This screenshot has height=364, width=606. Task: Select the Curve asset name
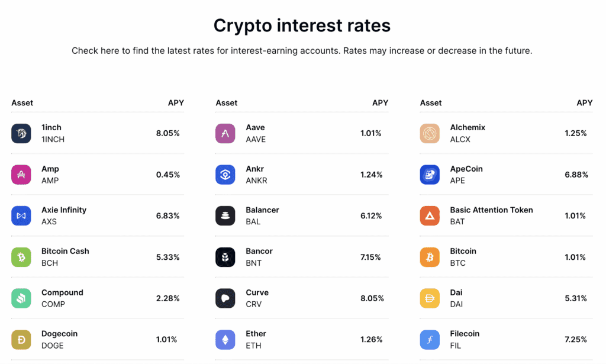pyautogui.click(x=257, y=292)
